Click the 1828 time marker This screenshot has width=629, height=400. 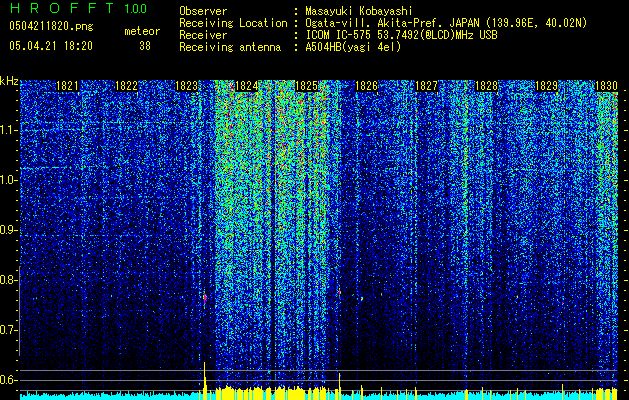(x=487, y=86)
